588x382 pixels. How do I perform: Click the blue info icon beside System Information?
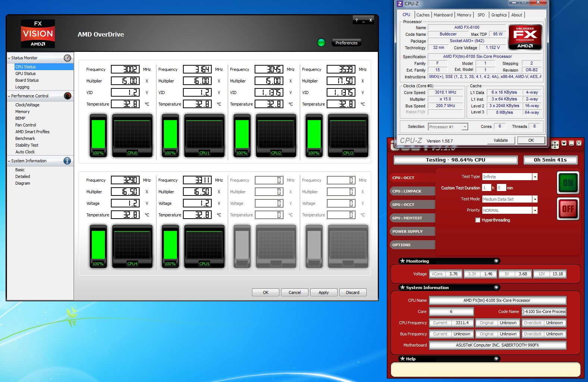(x=67, y=161)
